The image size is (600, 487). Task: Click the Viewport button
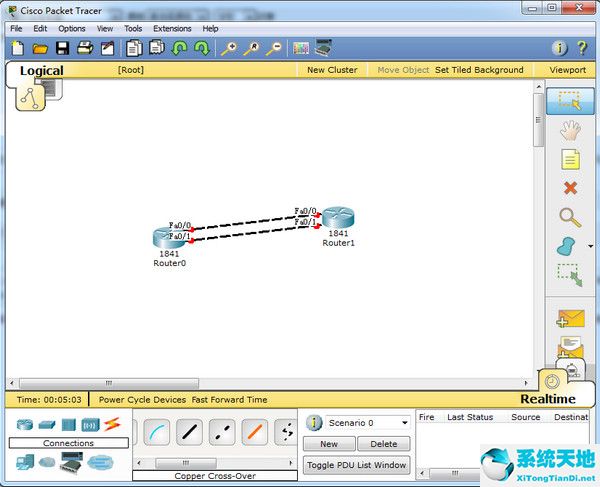click(567, 70)
